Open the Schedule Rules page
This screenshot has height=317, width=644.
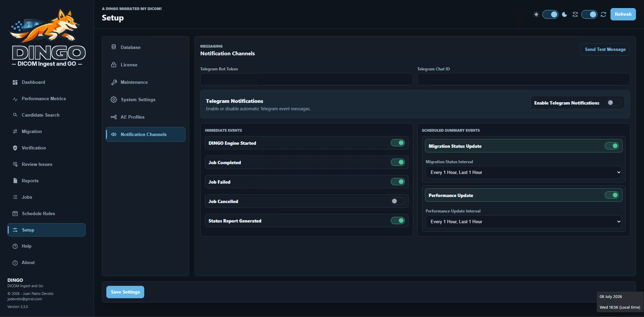point(47,213)
